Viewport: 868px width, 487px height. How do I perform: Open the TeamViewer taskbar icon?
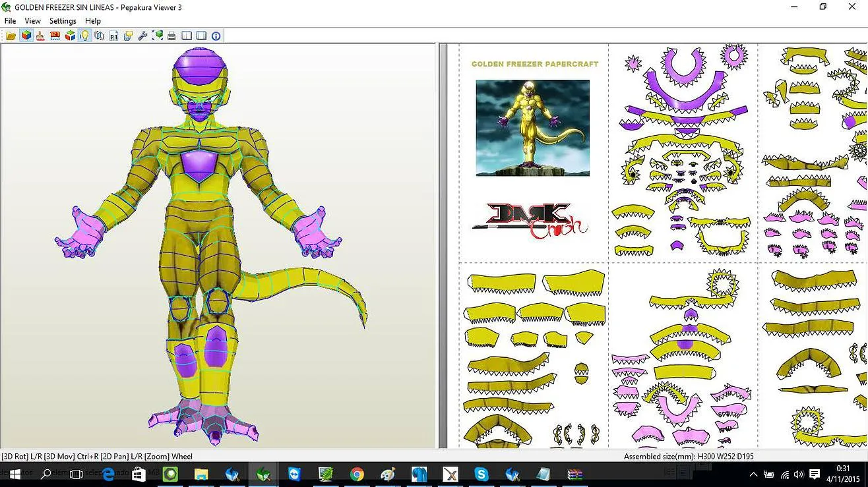pyautogui.click(x=294, y=474)
